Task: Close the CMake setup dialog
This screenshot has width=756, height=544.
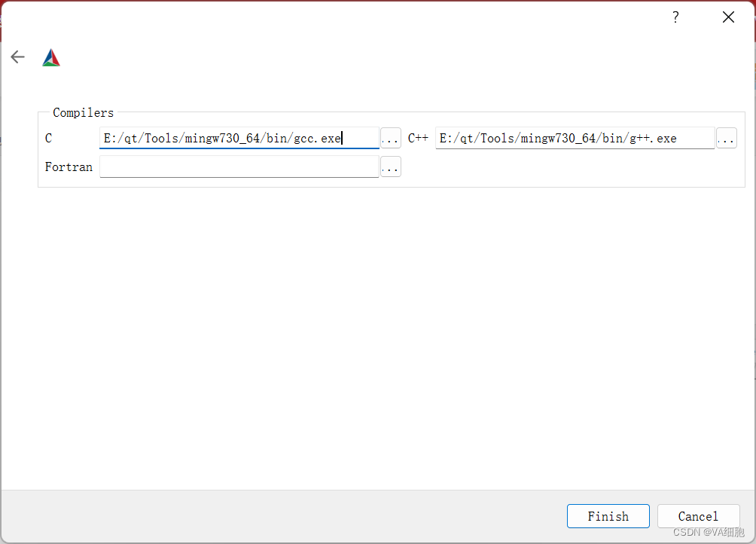Action: pos(727,17)
